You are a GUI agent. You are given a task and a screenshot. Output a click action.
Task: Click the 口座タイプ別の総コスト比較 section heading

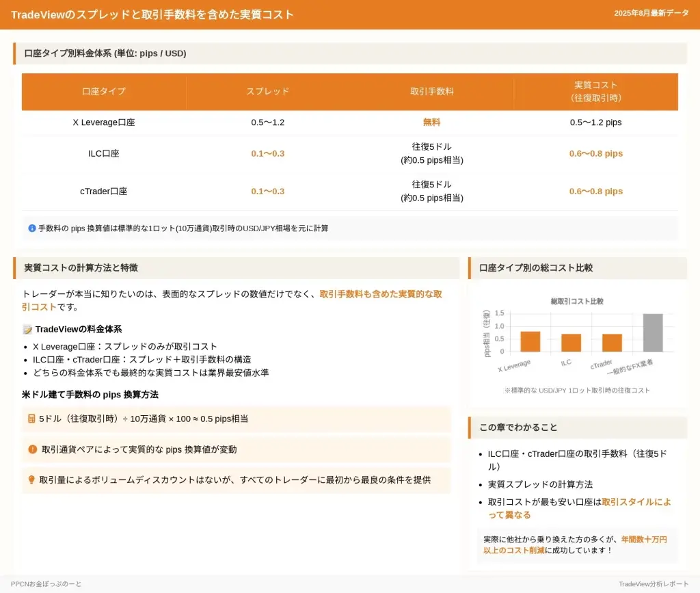[536, 268]
